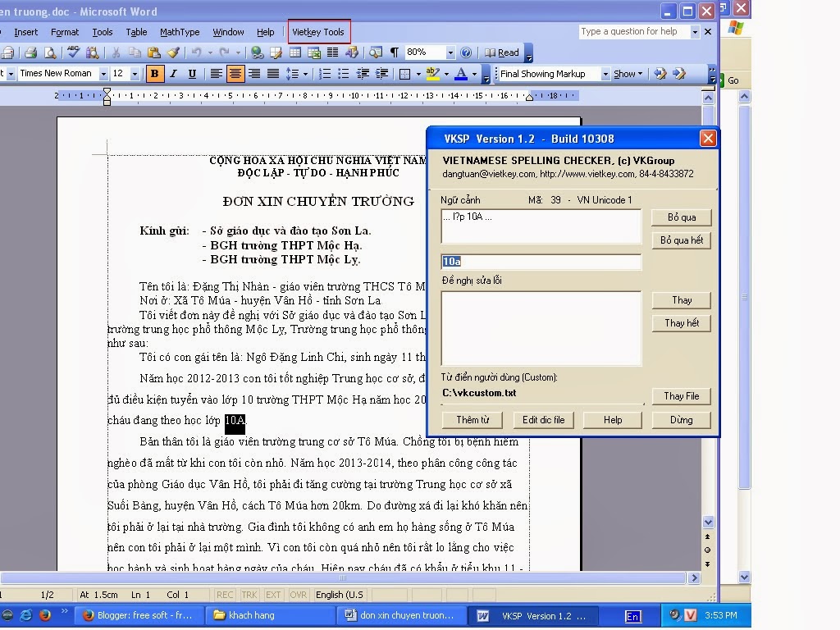Viewport: 840px width, 630px height.
Task: Decrease indent using the toolbar icon
Action: pyautogui.click(x=363, y=74)
